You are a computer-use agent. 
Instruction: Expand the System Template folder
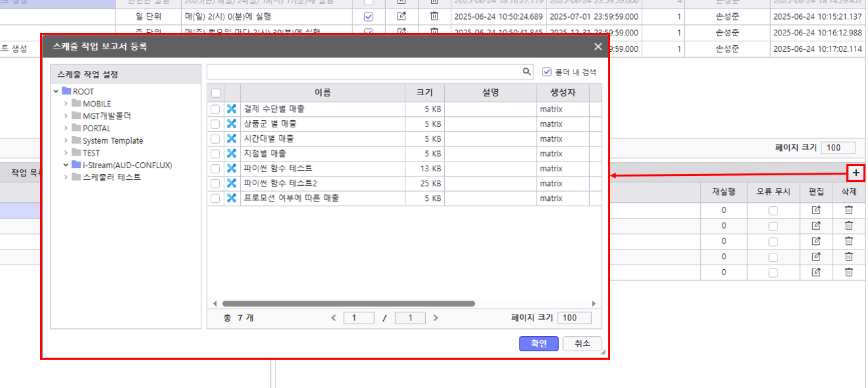[x=66, y=140]
